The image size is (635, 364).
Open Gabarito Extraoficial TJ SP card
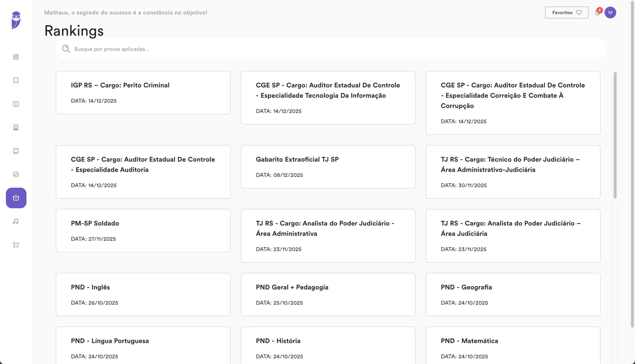pyautogui.click(x=328, y=167)
